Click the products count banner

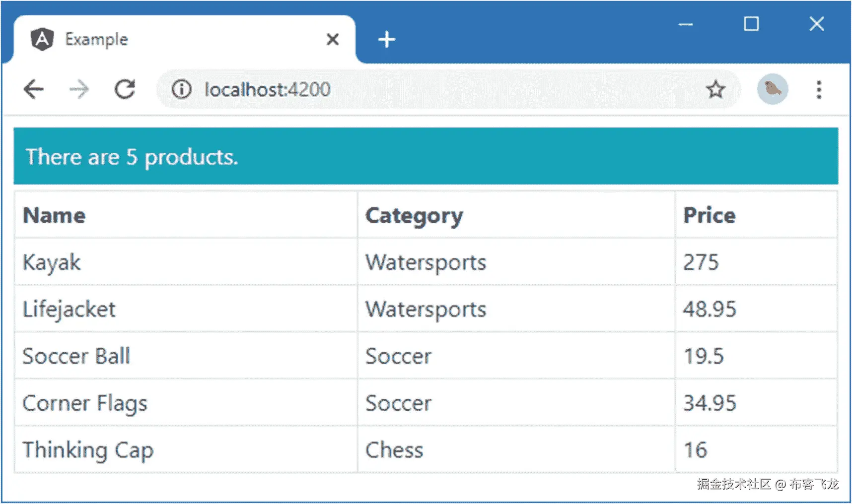tap(426, 156)
